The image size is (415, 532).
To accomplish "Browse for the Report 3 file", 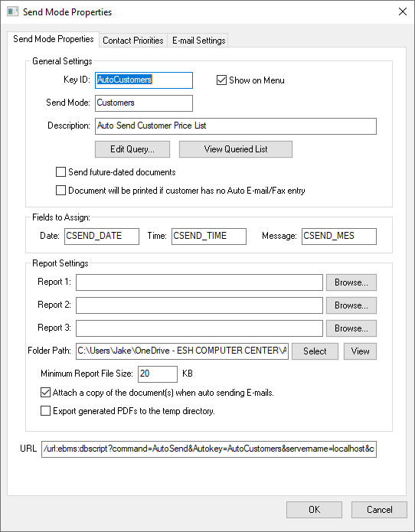I will (x=351, y=328).
